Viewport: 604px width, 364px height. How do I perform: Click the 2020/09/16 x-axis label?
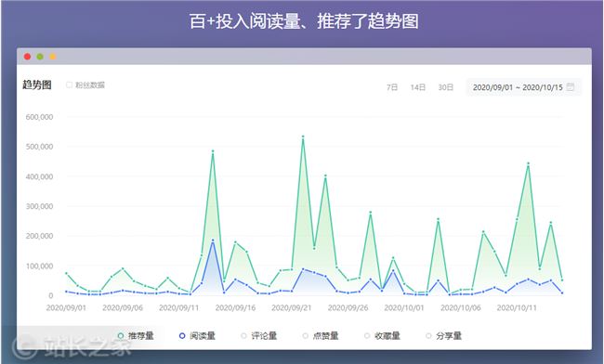235,308
